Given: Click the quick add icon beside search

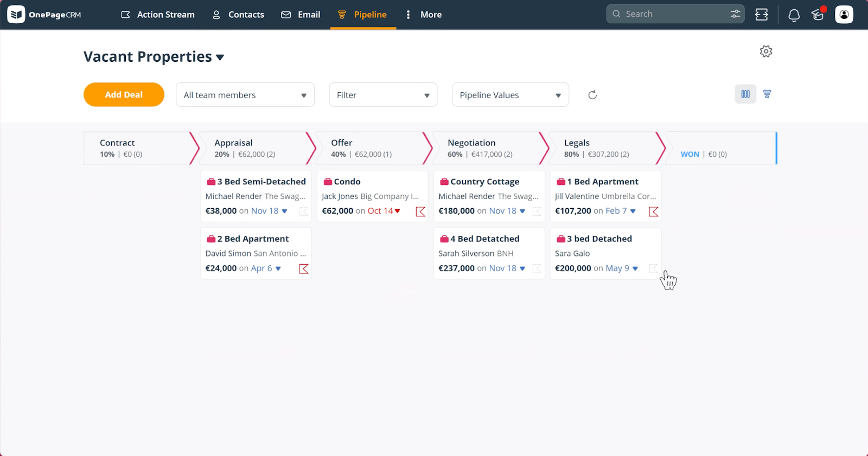Looking at the screenshot, I should [x=762, y=15].
